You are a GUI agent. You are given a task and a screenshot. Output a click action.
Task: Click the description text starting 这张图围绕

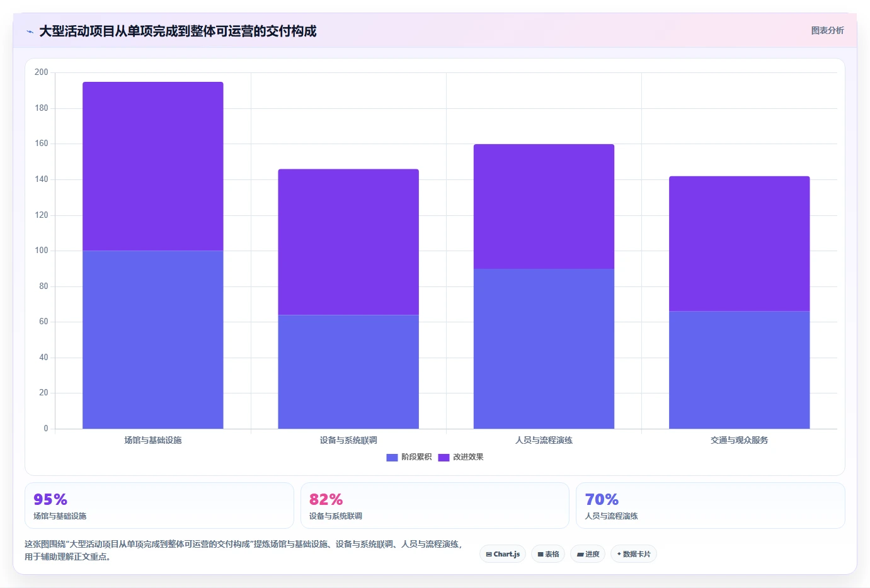tap(243, 550)
